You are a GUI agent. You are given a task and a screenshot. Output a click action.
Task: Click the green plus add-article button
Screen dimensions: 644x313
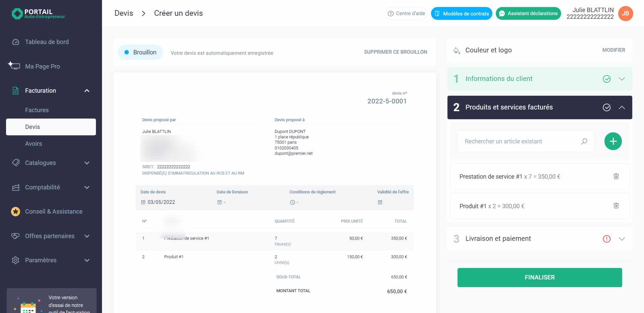613,141
